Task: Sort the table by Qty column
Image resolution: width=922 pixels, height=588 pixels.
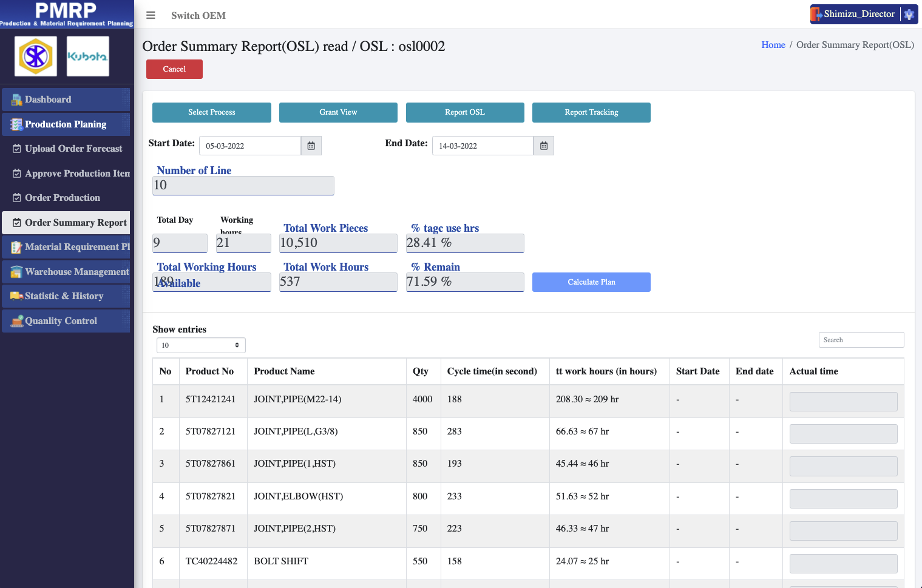Action: (421, 371)
